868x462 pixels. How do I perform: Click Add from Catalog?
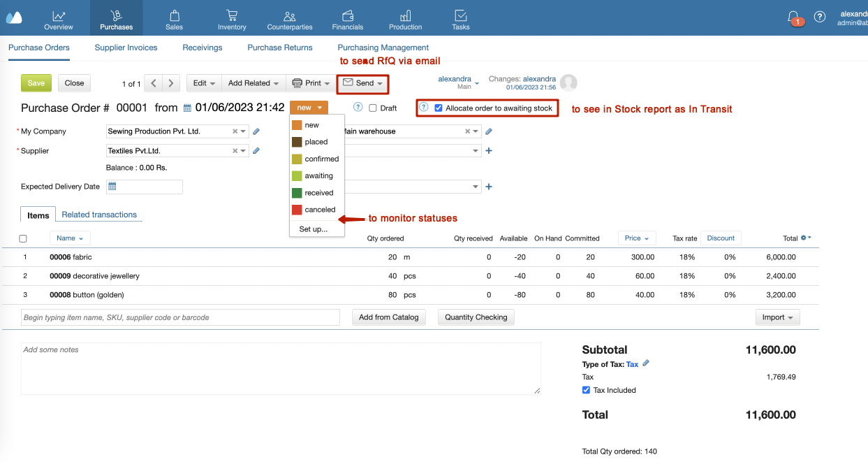389,317
